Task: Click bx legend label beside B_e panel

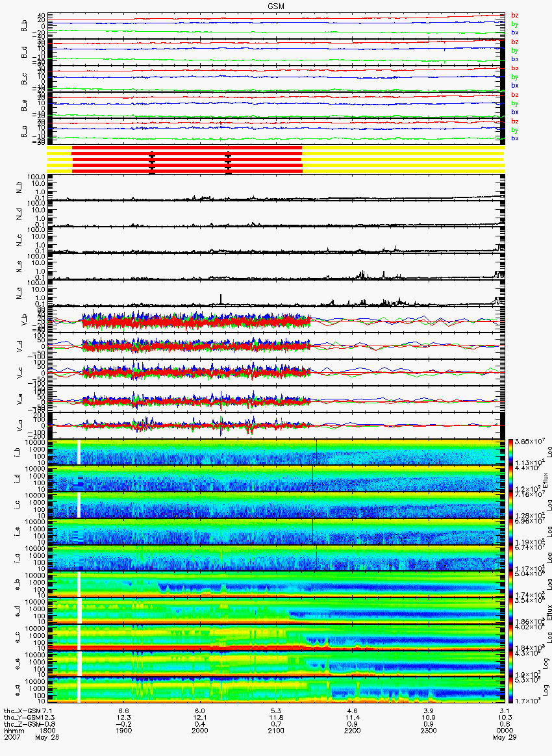Action: point(515,112)
